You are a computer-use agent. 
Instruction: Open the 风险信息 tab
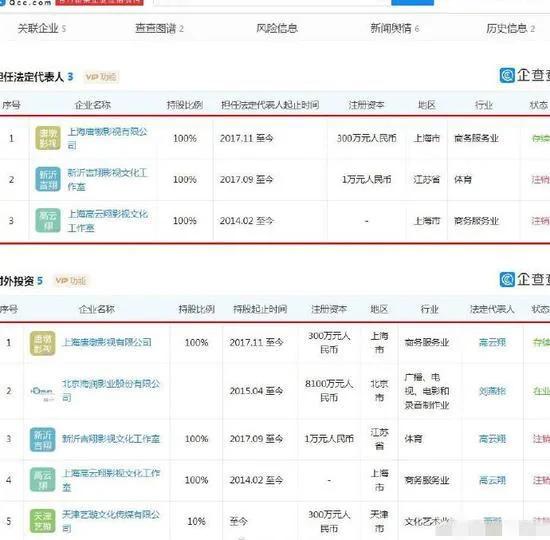coord(276,28)
